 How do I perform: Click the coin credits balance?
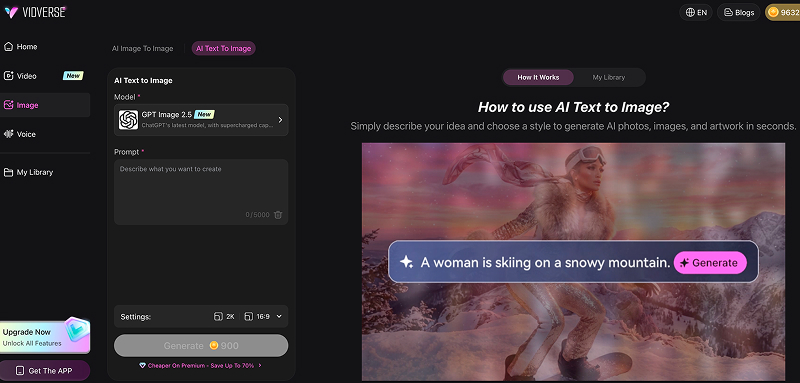783,12
